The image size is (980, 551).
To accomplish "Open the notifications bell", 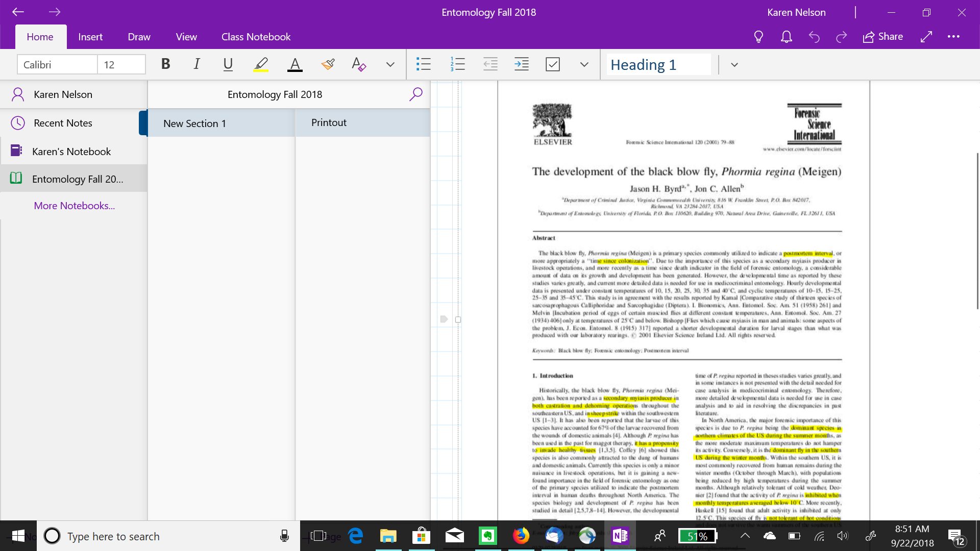I will pos(786,36).
